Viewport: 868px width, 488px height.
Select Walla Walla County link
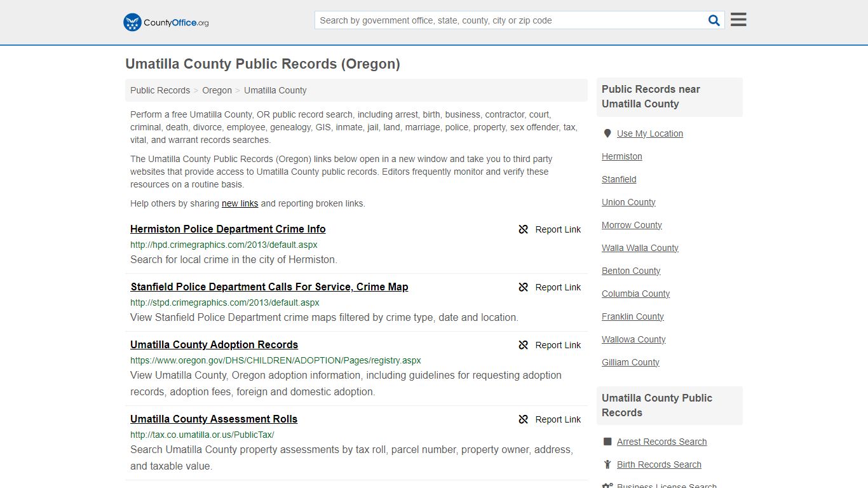click(x=640, y=248)
